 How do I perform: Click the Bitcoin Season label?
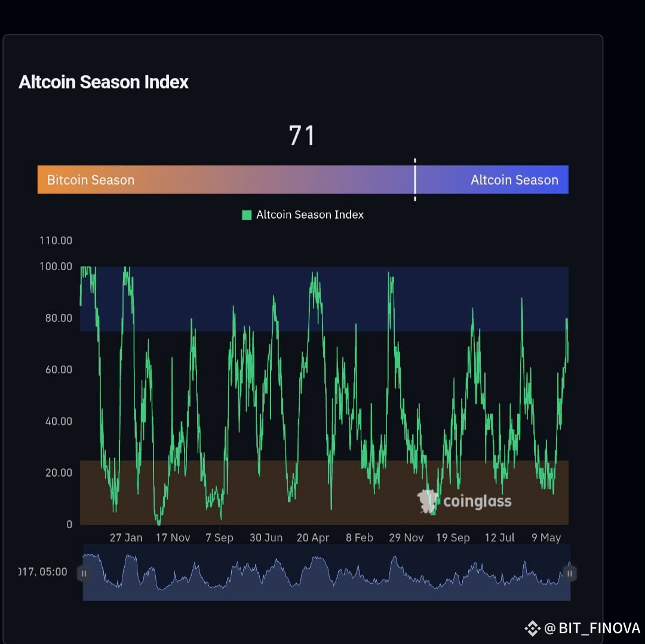click(x=91, y=180)
